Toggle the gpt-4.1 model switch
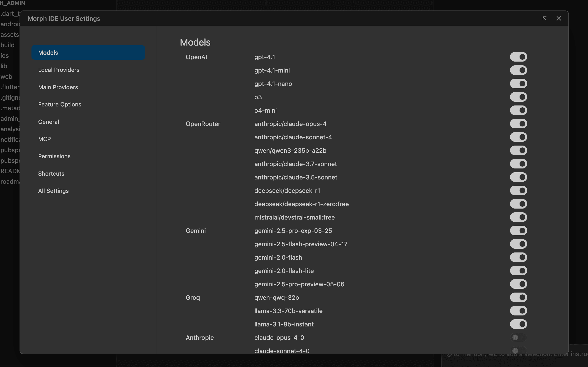This screenshot has width=588, height=367. (518, 57)
